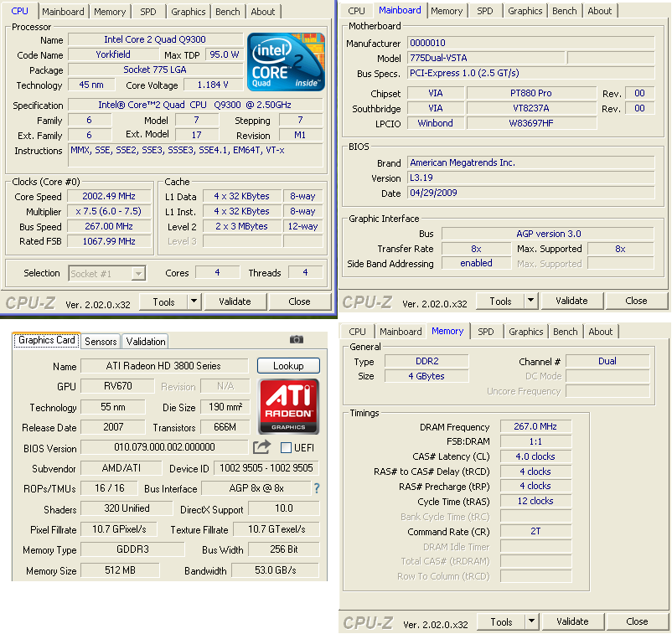Select Bench tab in Mainboard window
This screenshot has width=672, height=634.
565,11
